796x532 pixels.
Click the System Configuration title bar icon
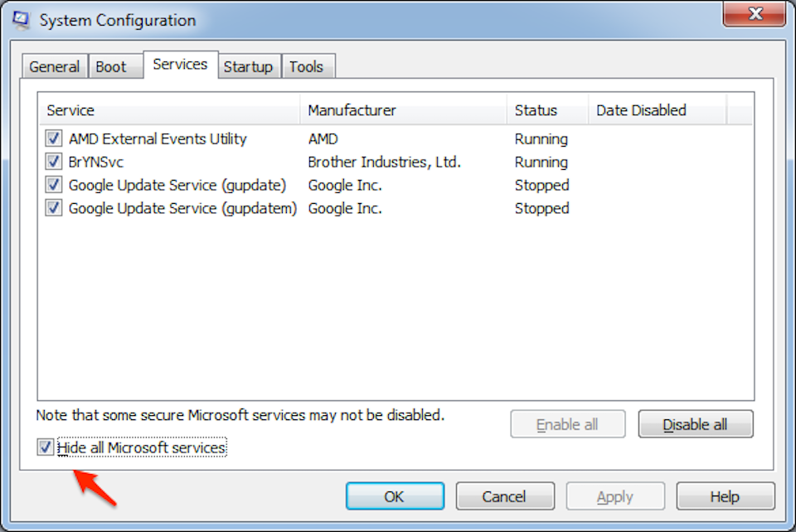coord(21,20)
